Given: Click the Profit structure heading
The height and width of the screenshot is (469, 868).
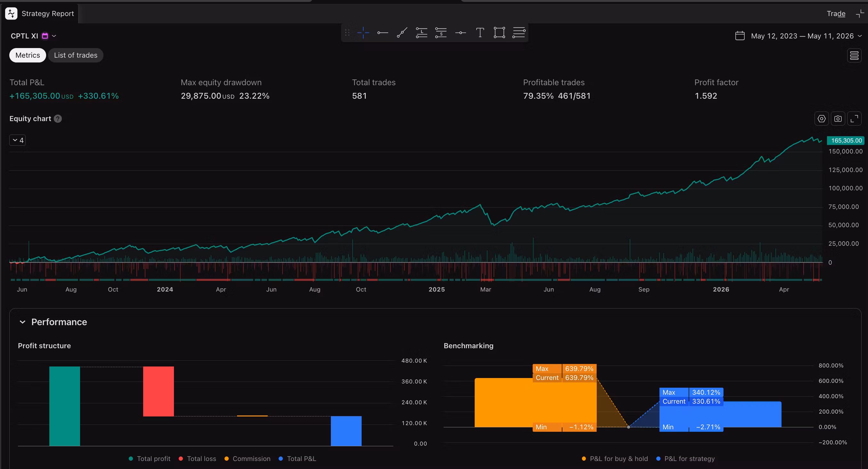Looking at the screenshot, I should (x=45, y=346).
